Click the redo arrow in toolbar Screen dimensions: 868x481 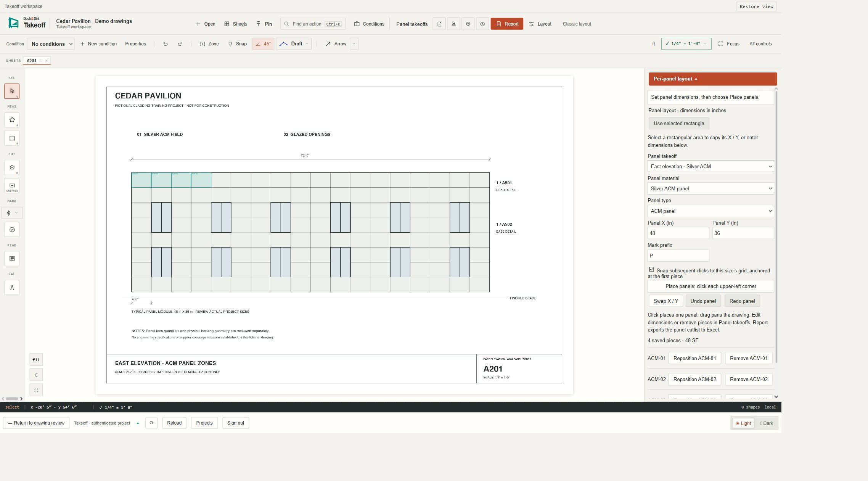coord(180,44)
